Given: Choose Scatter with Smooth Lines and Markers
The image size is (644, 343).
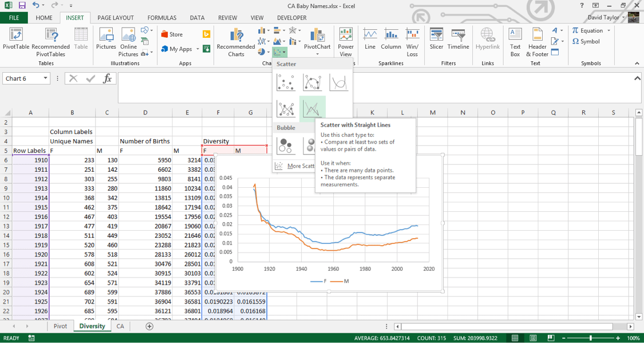Looking at the screenshot, I should [312, 82].
